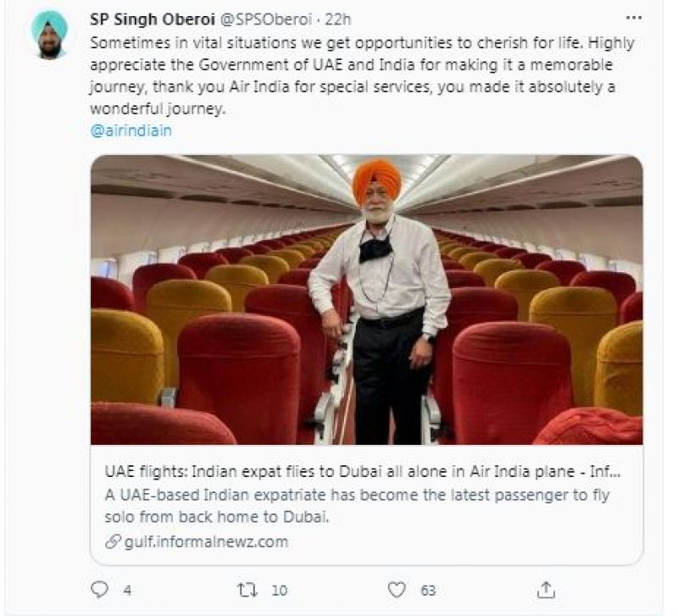Click the share upload arrow icon
This screenshot has width=678, height=616.
pos(547,589)
